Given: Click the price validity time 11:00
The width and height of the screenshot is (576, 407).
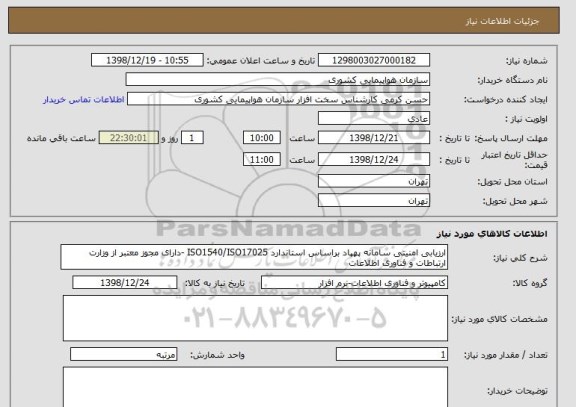Looking at the screenshot, I should tap(262, 159).
